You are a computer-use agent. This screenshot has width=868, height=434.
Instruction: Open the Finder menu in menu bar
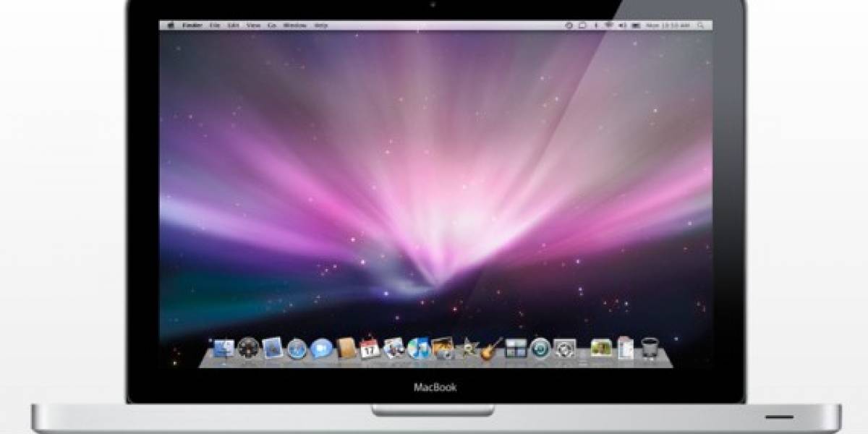[194, 25]
